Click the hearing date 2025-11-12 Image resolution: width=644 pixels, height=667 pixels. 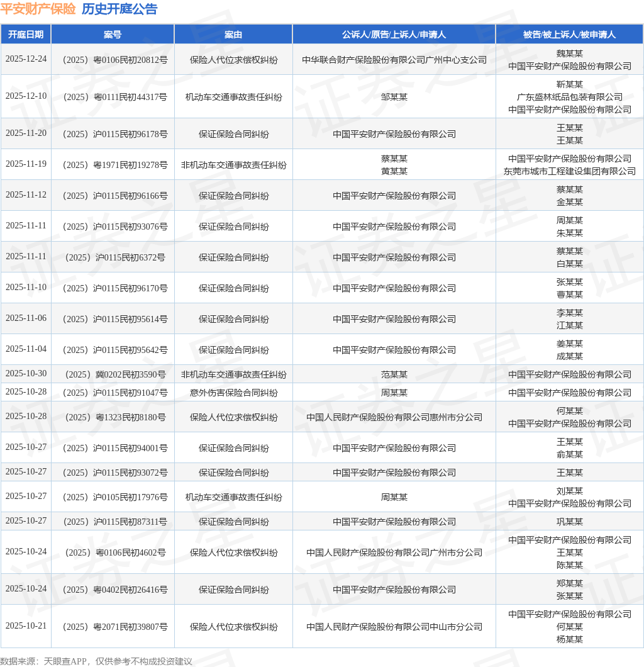(26, 194)
